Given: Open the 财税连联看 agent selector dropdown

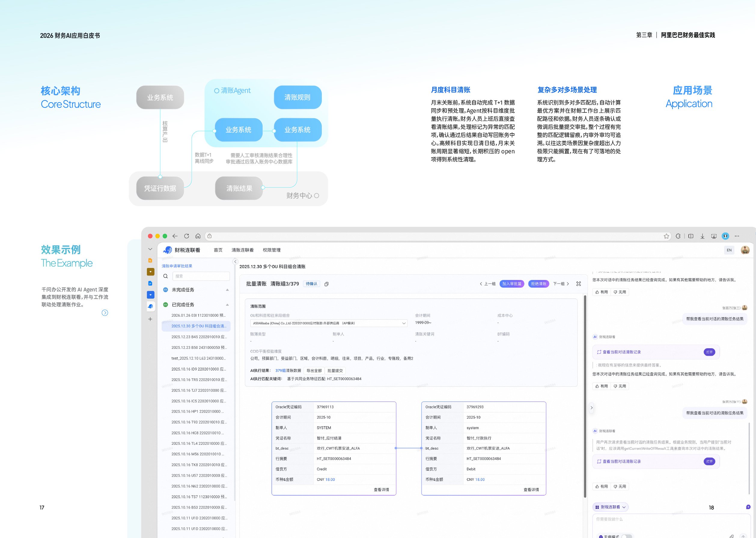Looking at the screenshot, I should [610, 507].
